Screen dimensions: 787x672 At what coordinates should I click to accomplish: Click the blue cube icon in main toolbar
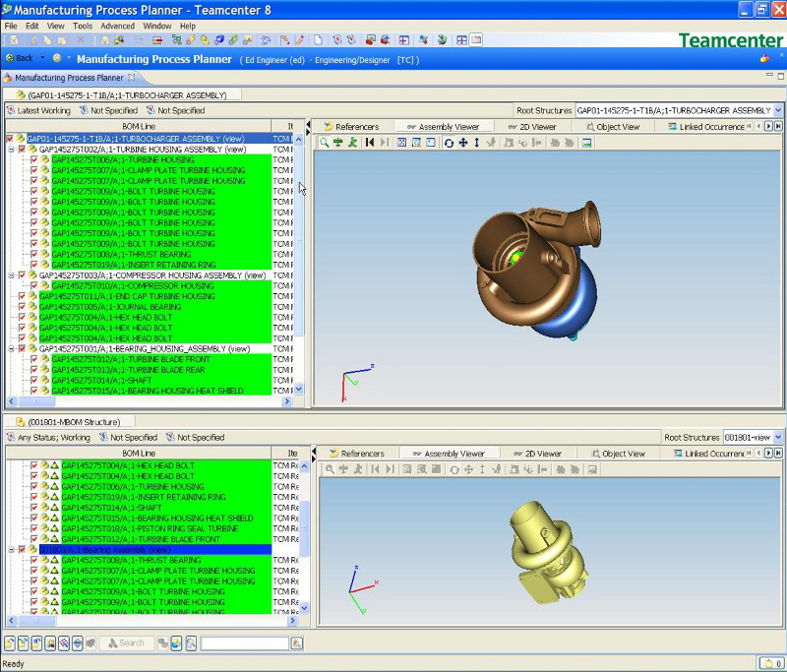[x=219, y=40]
